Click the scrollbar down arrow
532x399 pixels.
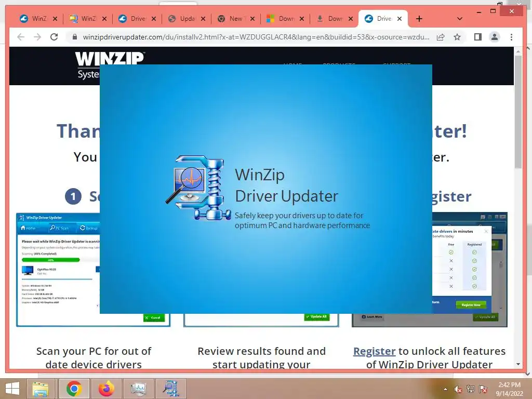518,364
